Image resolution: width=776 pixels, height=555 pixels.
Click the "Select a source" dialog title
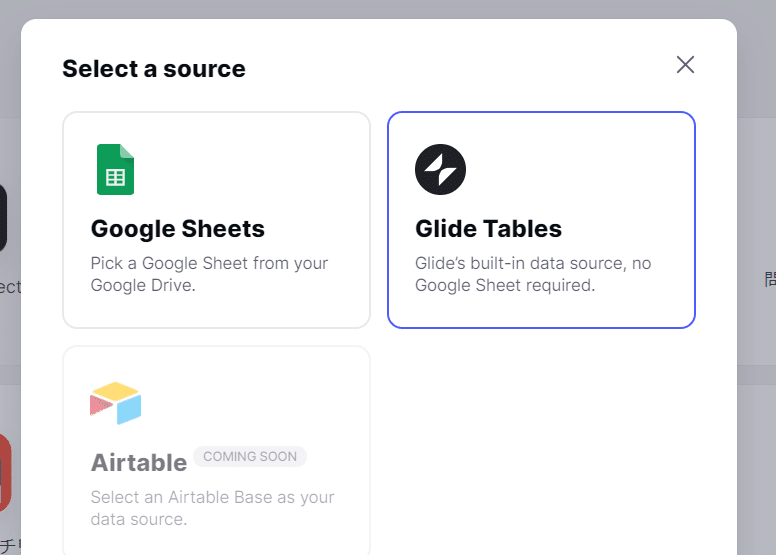(154, 69)
